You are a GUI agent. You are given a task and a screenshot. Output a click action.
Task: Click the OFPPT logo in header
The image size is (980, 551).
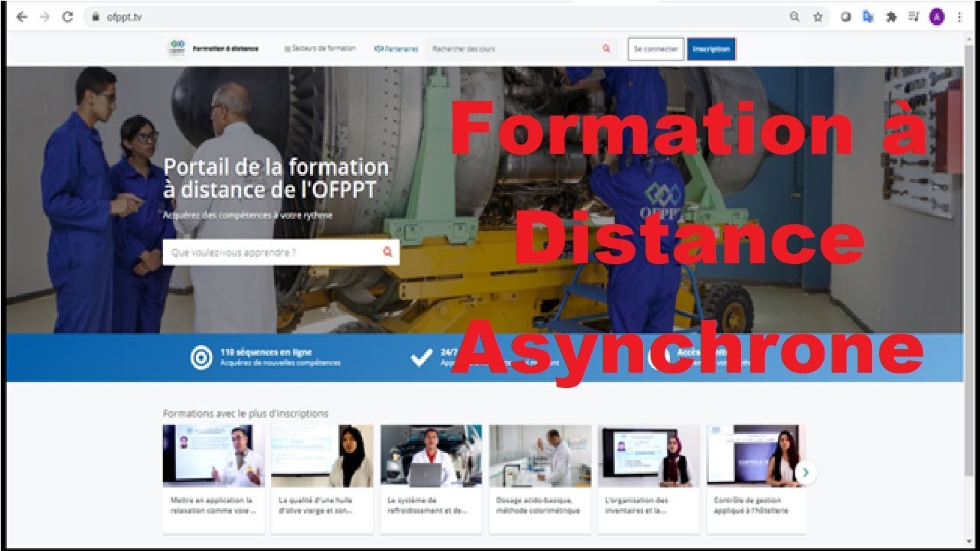pos(177,48)
